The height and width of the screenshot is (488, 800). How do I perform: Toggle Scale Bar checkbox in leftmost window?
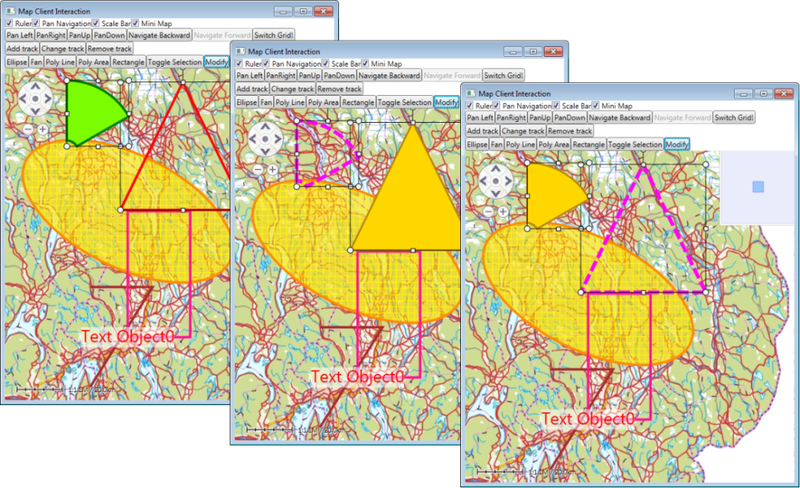coord(95,23)
